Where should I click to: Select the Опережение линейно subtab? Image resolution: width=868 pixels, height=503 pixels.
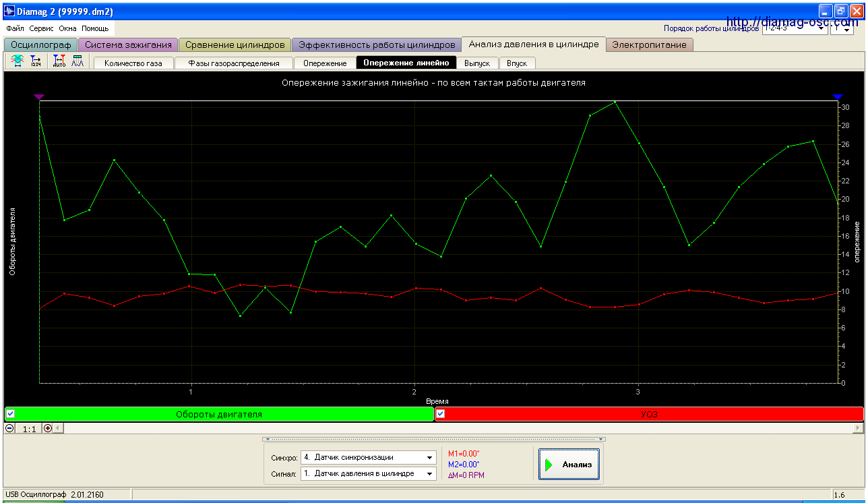(x=406, y=63)
